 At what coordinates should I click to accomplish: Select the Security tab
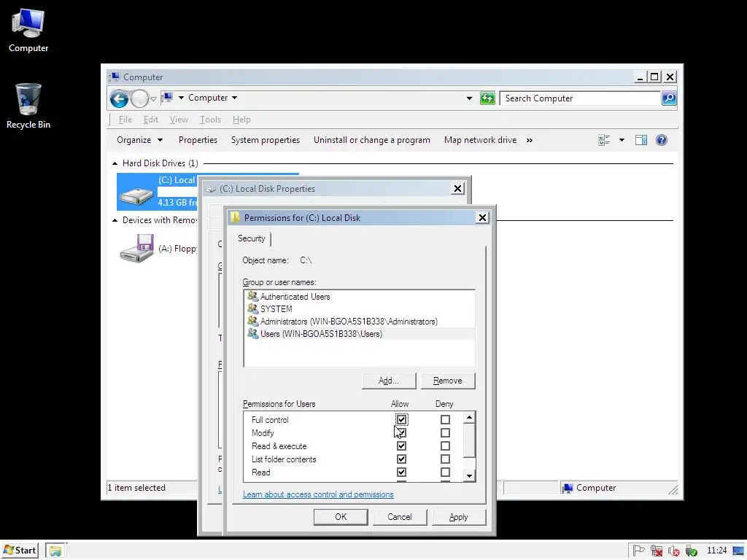(x=252, y=238)
